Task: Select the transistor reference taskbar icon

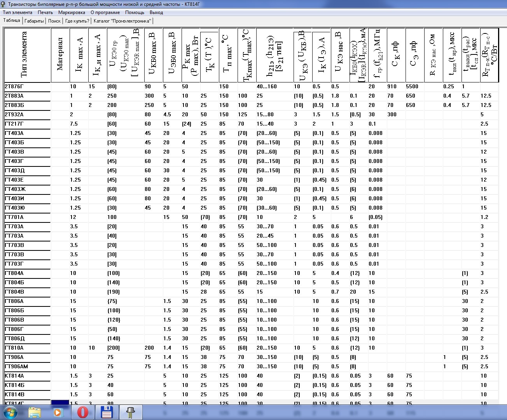Action: [x=131, y=412]
